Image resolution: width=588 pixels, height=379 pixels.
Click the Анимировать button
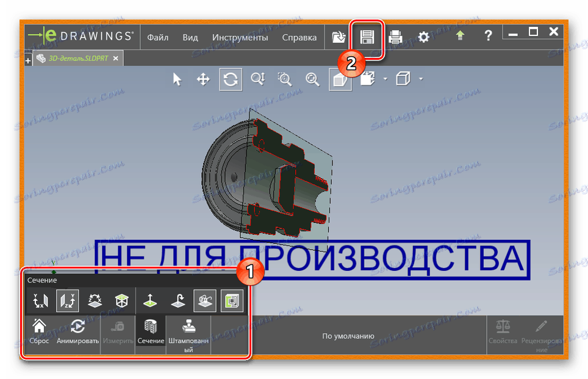point(77,332)
